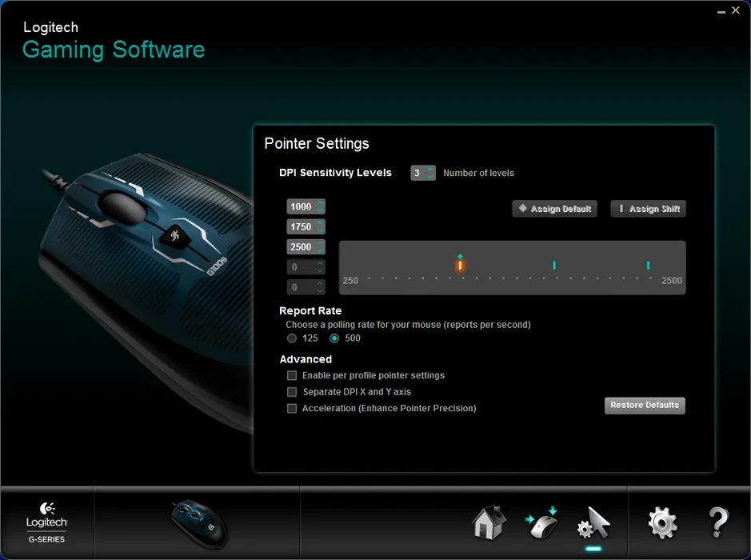Screen dimensions: 751x560
Task: Click the Assign Default button
Action: 554,209
